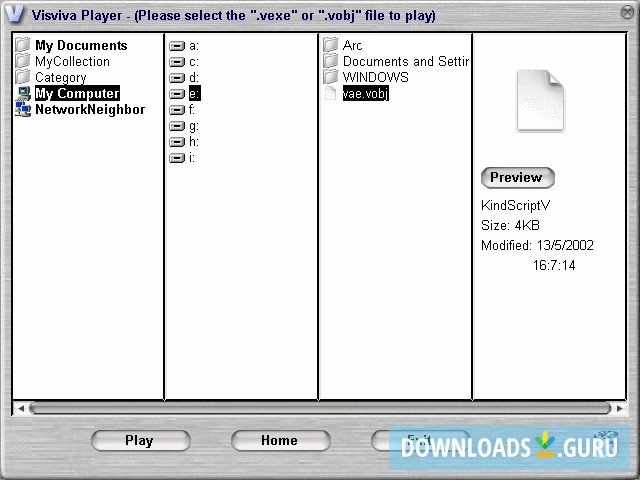Click the KindScriptV file type text
The image size is (640, 480).
tap(516, 205)
